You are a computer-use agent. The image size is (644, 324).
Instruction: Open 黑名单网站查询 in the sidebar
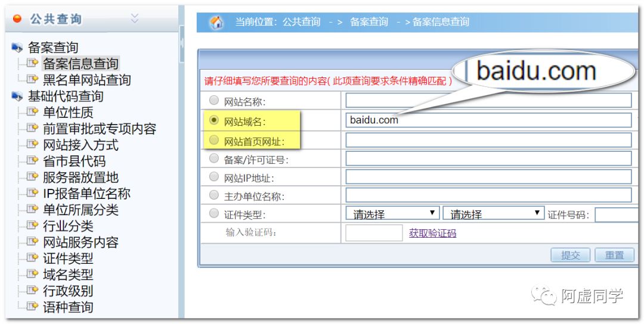pyautogui.click(x=87, y=80)
